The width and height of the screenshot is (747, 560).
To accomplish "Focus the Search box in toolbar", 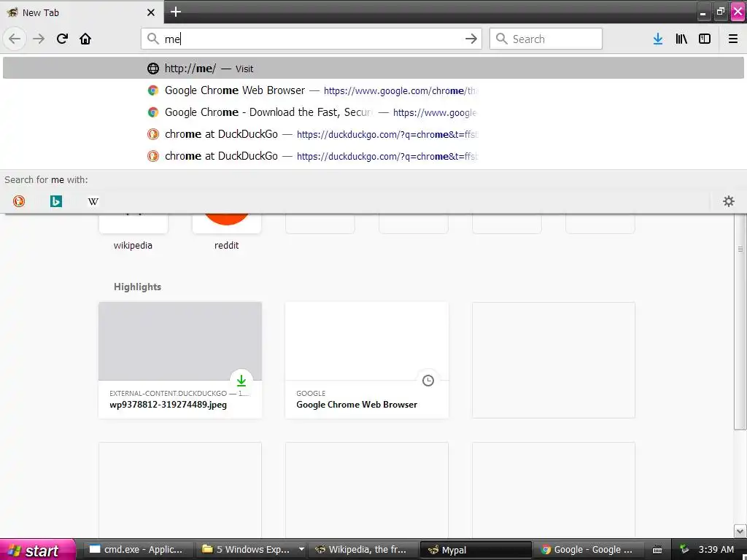I will [546, 39].
